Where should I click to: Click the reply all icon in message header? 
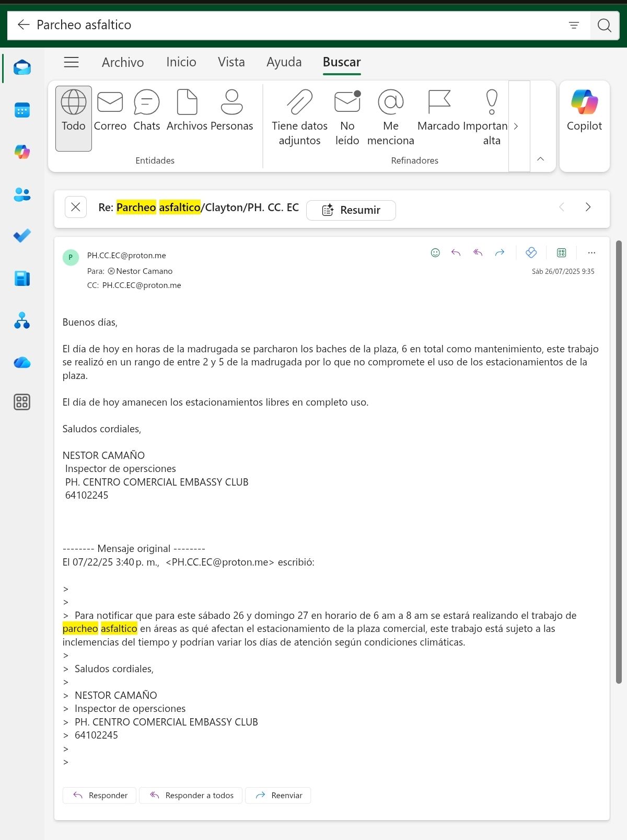point(478,253)
